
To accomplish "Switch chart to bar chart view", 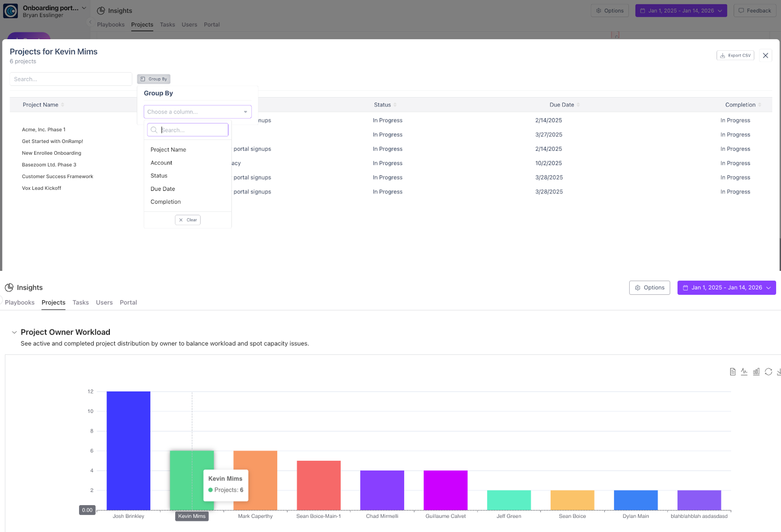I will (x=756, y=372).
